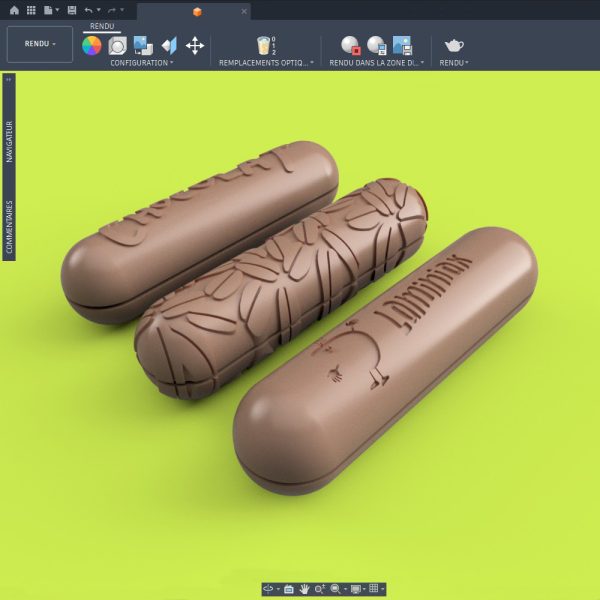Select the RENDU toolbar tab
Screen dimensions: 600x600
click(102, 26)
